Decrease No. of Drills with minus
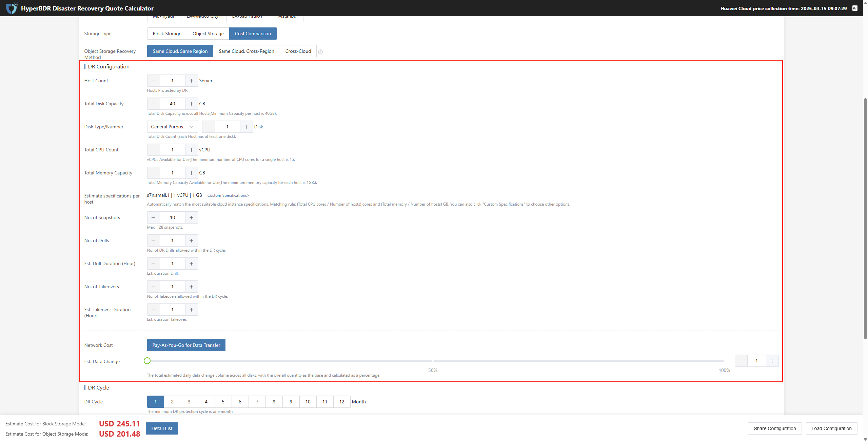This screenshot has height=442, width=868. pos(154,240)
